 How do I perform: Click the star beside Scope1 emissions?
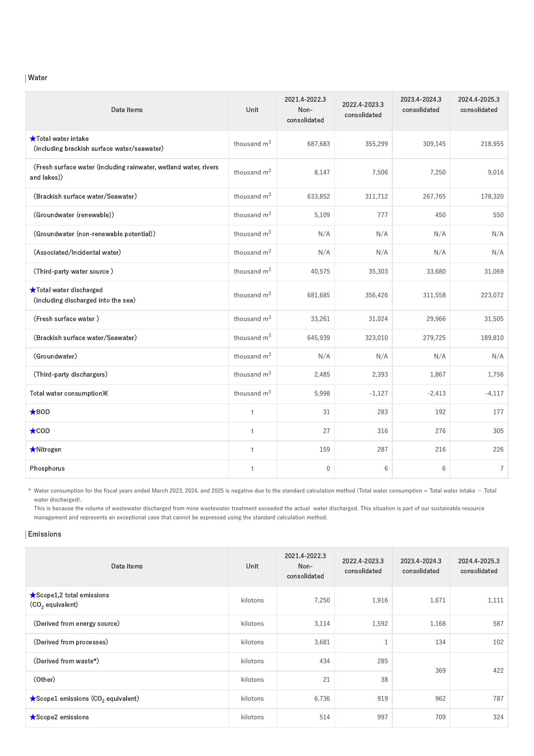click(33, 699)
